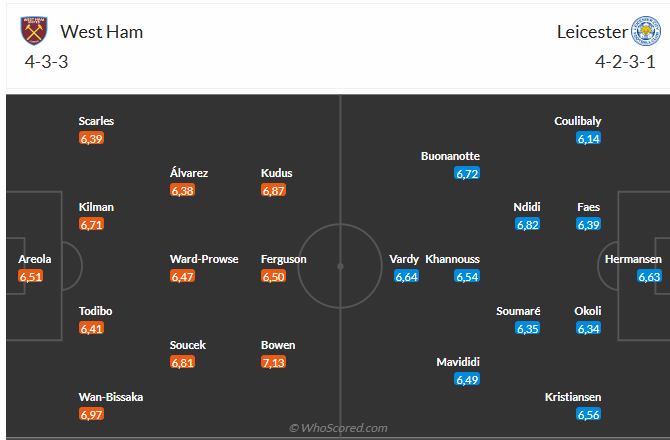Select player Ward-Prowse on the pitch
Viewport: 670px width, 440px height.
pyautogui.click(x=204, y=259)
